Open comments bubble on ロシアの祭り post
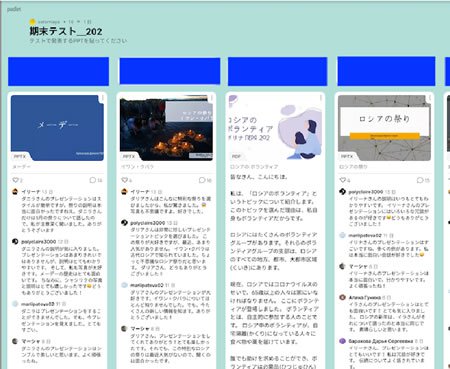 (x=420, y=180)
